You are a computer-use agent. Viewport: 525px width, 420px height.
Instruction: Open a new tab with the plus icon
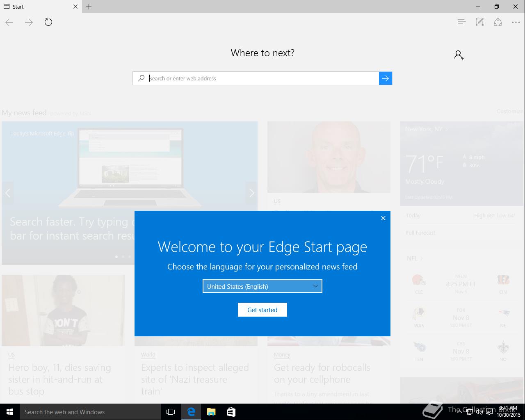pos(89,7)
